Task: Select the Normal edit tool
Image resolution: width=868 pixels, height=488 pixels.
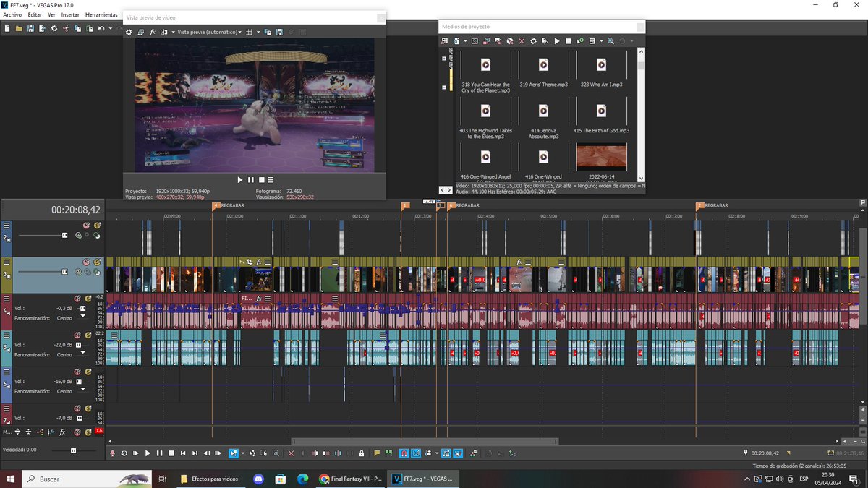Action: (233, 453)
